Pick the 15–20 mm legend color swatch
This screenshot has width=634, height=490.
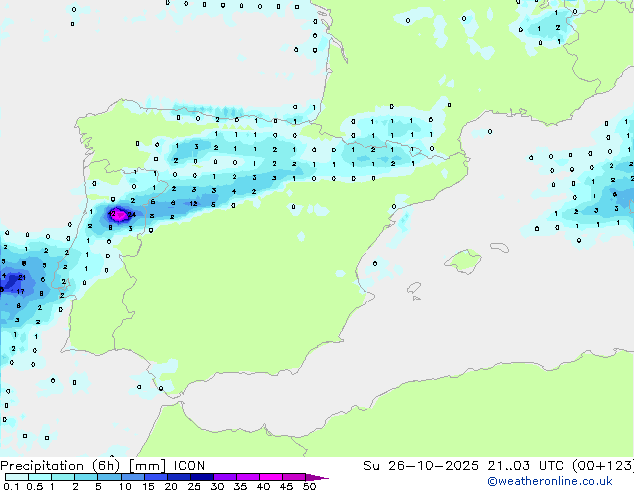(x=155, y=477)
